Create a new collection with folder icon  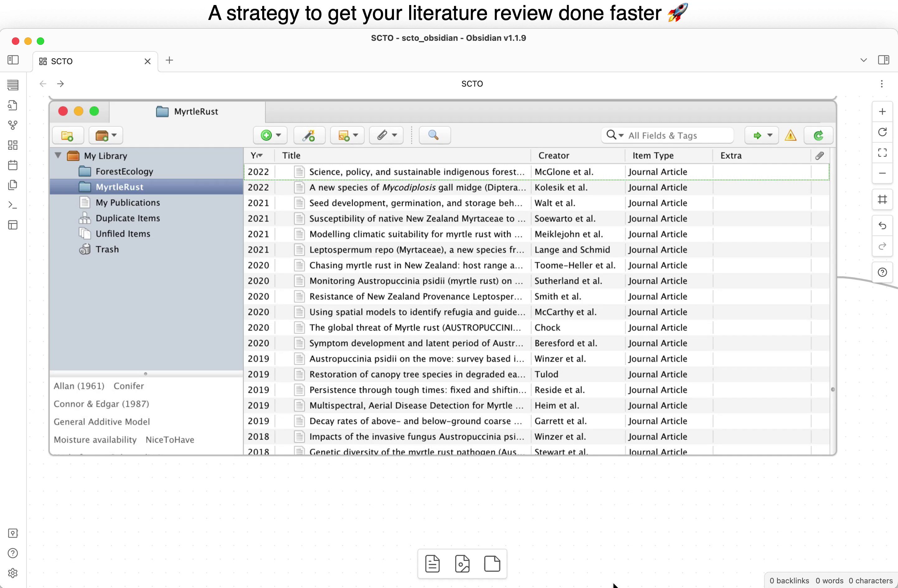(x=67, y=135)
